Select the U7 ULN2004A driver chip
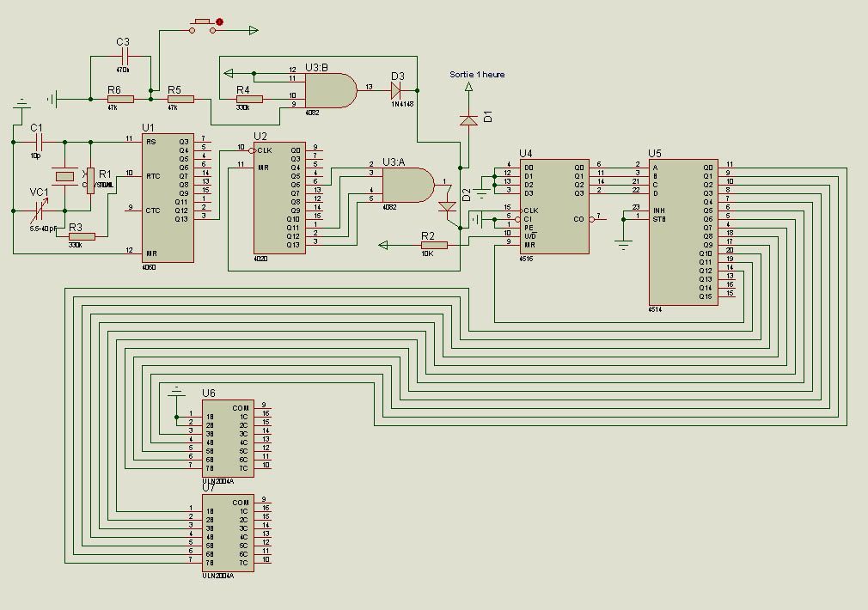Viewport: 868px width, 610px height. [228, 533]
